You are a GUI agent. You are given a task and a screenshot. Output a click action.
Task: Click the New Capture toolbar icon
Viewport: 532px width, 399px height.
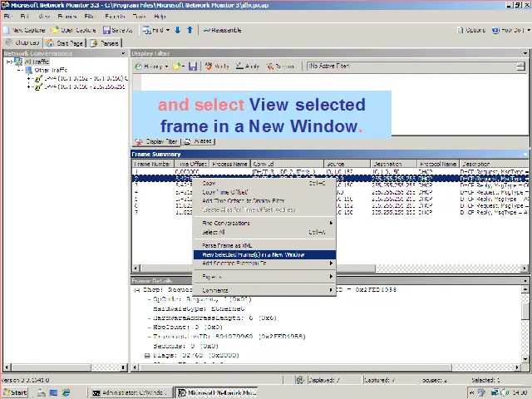point(6,30)
